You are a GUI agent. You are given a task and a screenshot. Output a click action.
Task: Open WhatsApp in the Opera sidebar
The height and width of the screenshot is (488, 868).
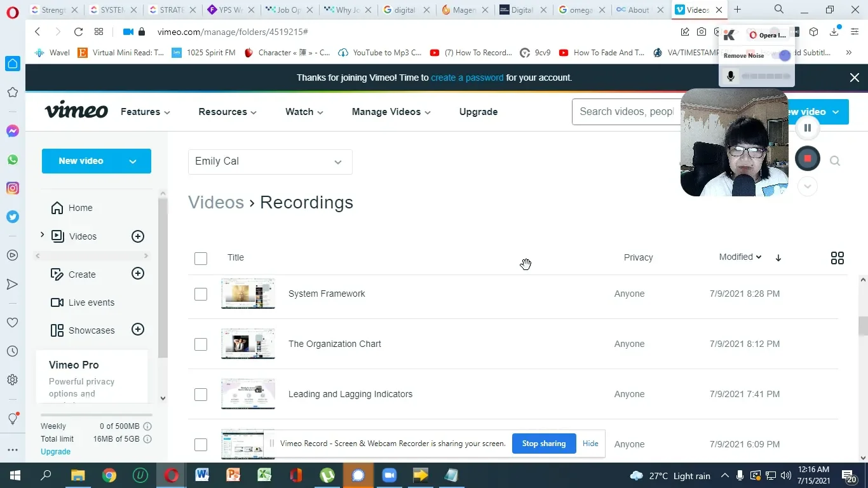[12, 159]
